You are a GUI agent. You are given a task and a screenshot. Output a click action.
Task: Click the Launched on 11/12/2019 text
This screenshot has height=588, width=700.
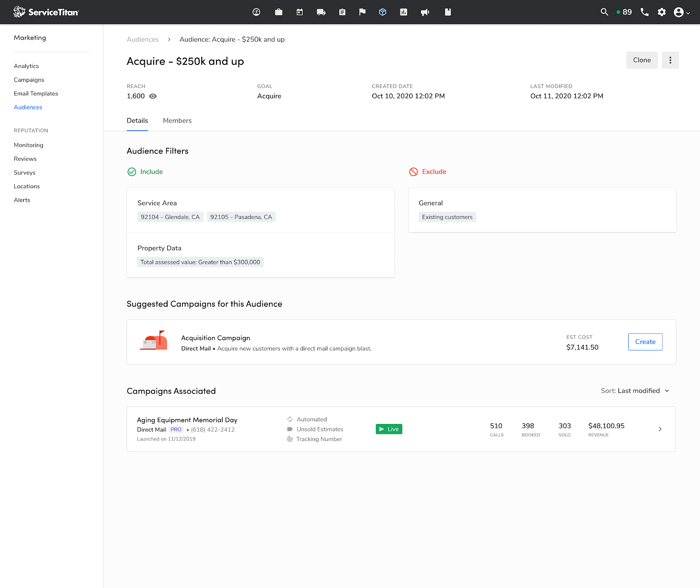[166, 439]
